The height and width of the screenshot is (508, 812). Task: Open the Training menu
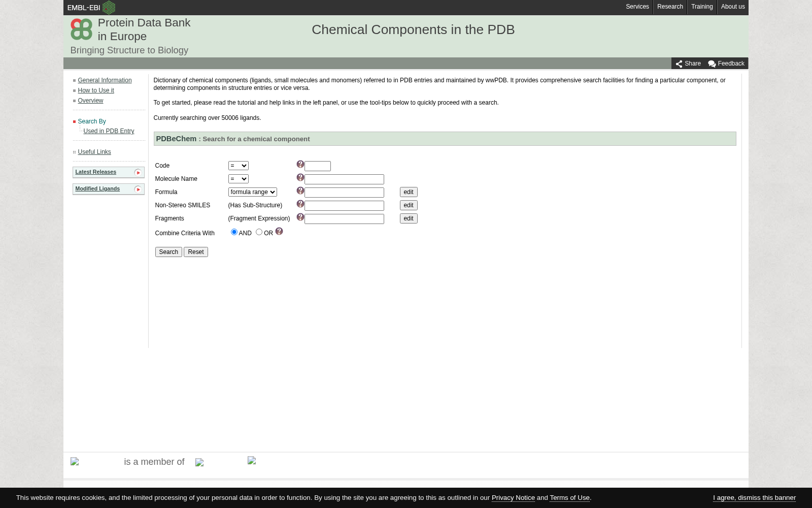click(x=702, y=7)
